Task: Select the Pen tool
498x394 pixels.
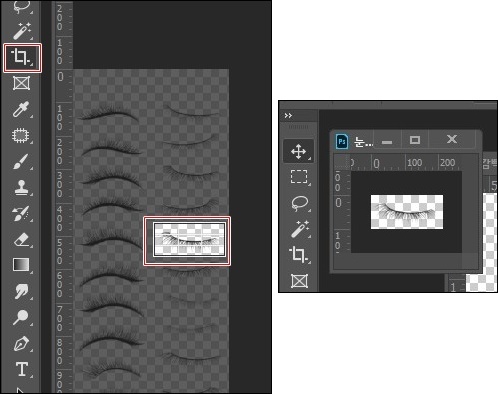Action: pyautogui.click(x=21, y=344)
